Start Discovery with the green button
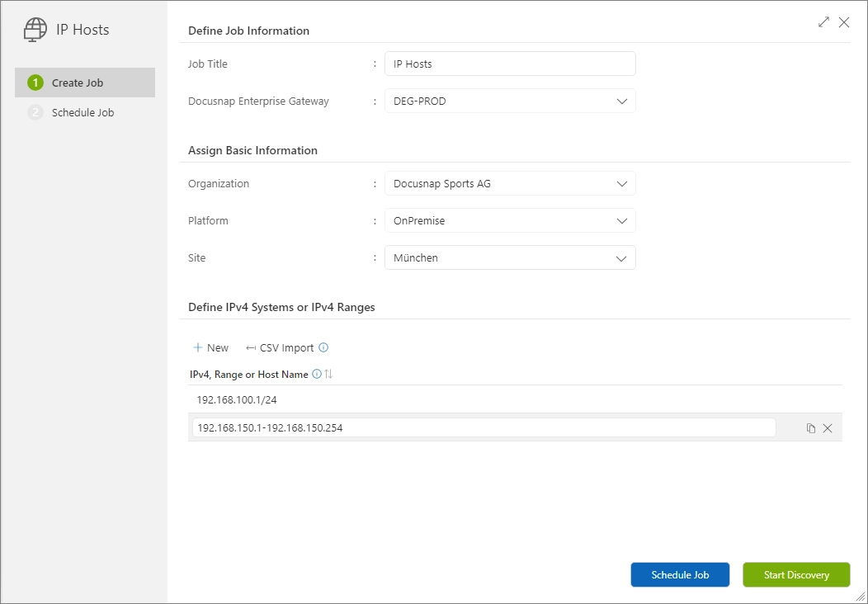 [796, 574]
